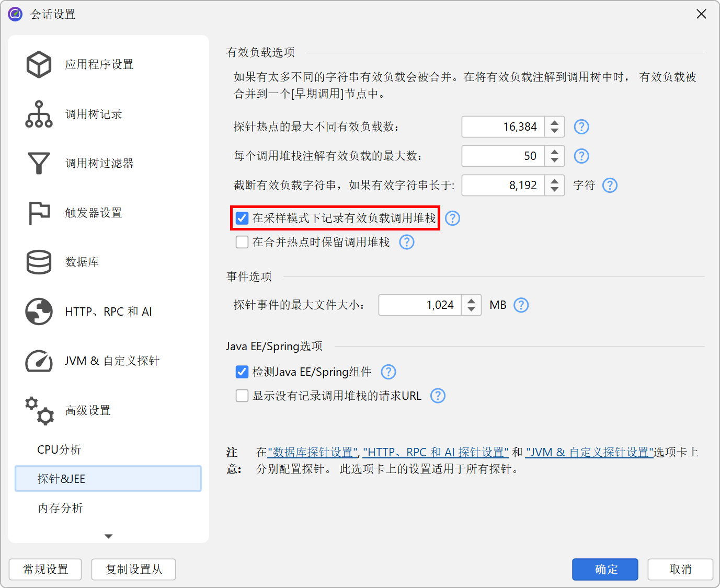Click the 截断有效负载字符串 value field
The image size is (720, 588).
tap(503, 186)
